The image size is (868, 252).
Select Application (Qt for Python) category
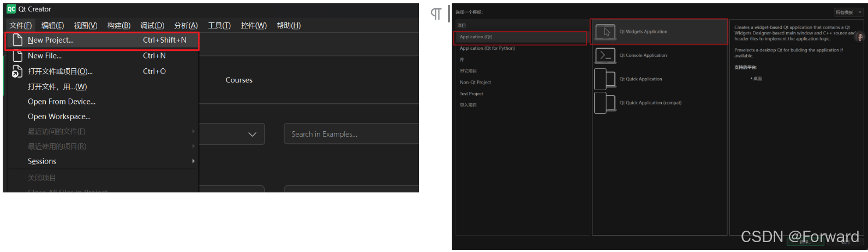pyautogui.click(x=522, y=49)
